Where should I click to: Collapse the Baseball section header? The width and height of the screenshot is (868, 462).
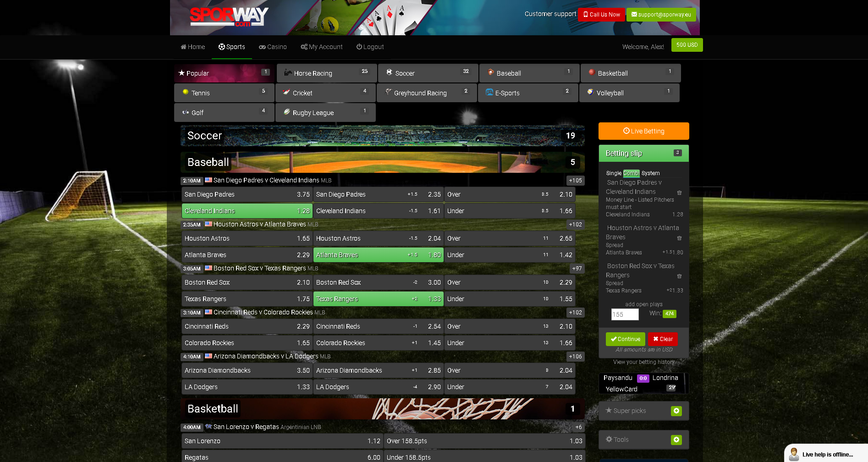[x=382, y=162]
